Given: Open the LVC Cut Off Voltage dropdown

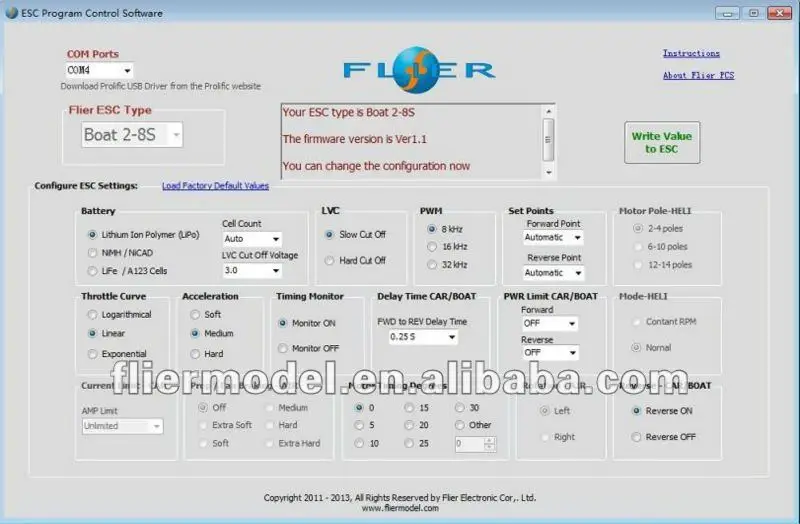Looking at the screenshot, I should tap(252, 270).
